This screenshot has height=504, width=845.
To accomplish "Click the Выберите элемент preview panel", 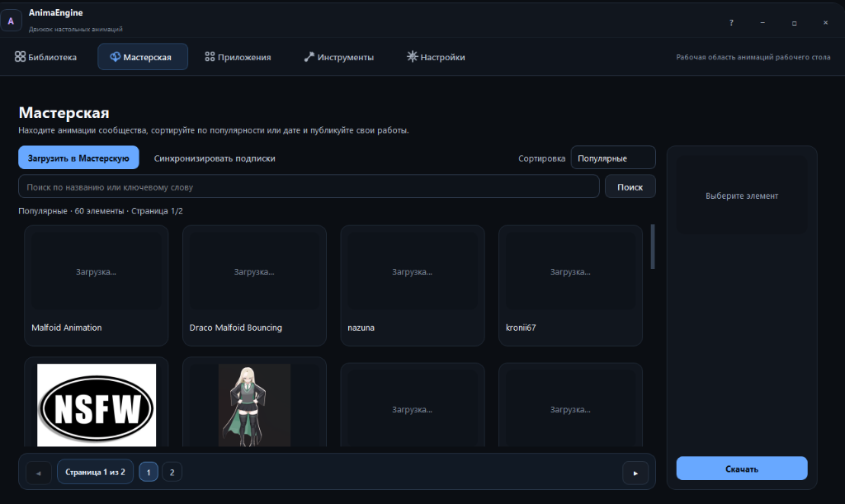I will click(x=742, y=195).
